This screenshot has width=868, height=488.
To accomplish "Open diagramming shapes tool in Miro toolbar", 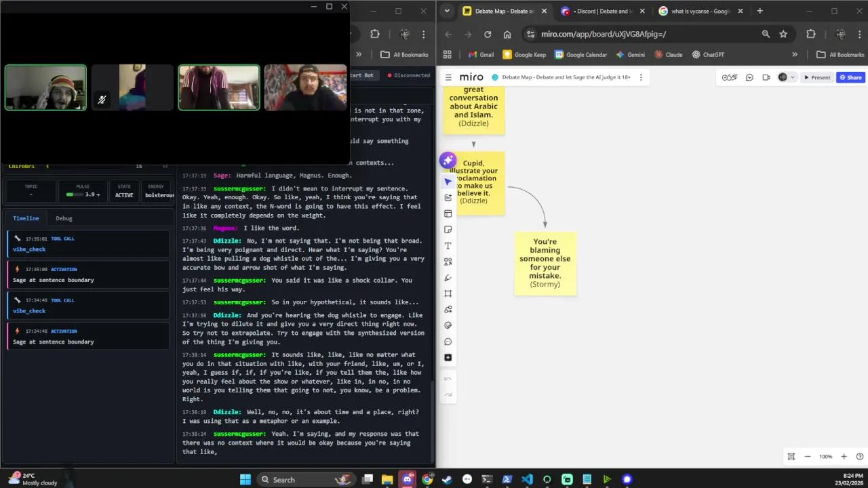I will point(448,310).
